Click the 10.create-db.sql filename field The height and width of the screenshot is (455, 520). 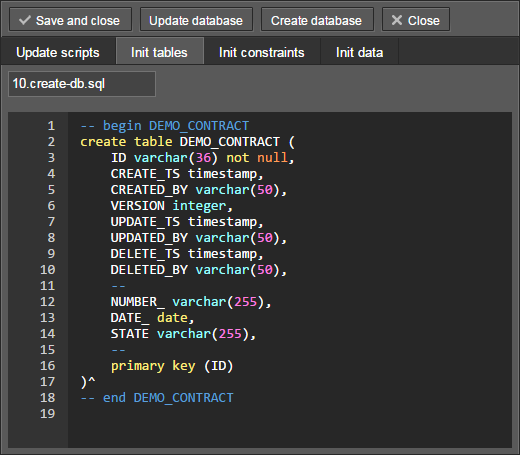[82, 84]
